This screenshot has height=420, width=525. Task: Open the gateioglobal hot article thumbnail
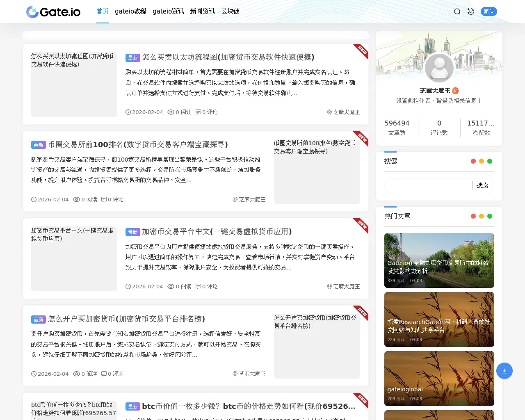click(x=439, y=378)
